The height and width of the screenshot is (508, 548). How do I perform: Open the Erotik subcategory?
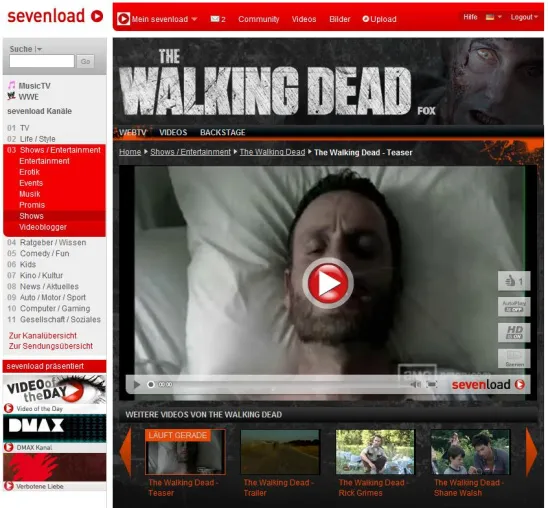point(29,172)
